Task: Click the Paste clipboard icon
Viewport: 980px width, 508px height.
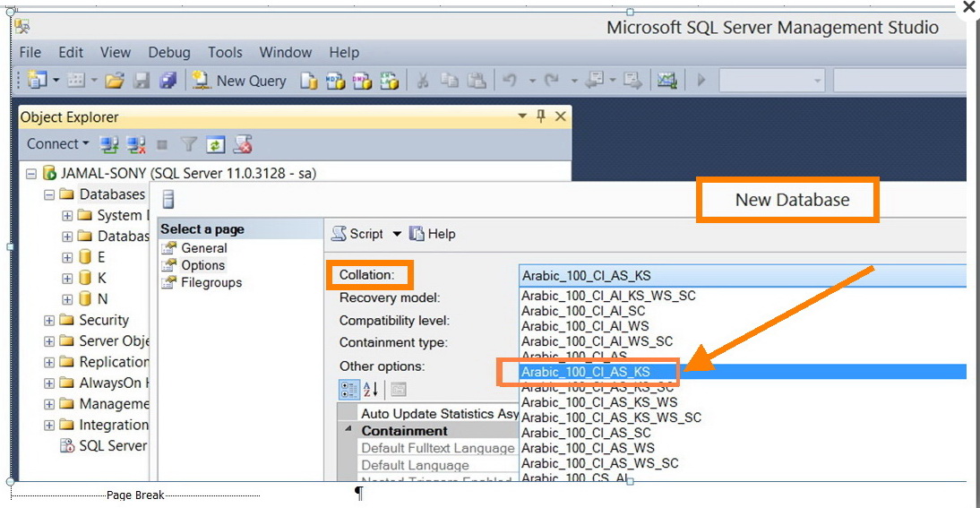Action: (x=477, y=81)
